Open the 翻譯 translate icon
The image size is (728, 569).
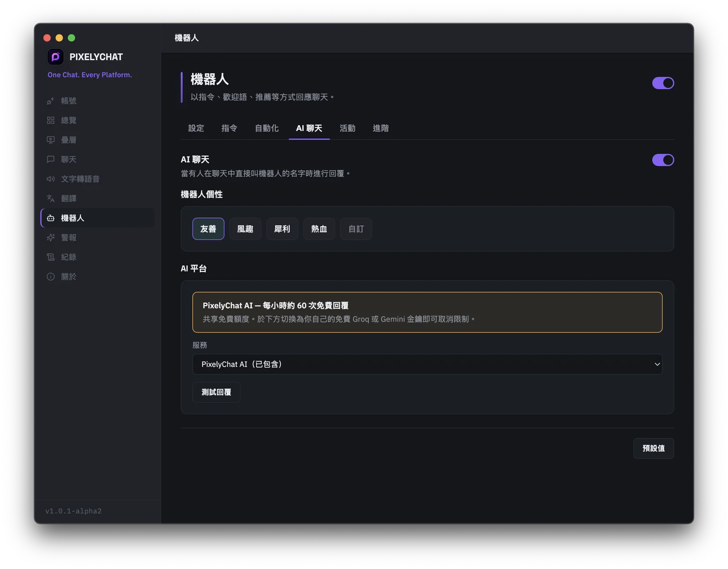[x=51, y=199]
